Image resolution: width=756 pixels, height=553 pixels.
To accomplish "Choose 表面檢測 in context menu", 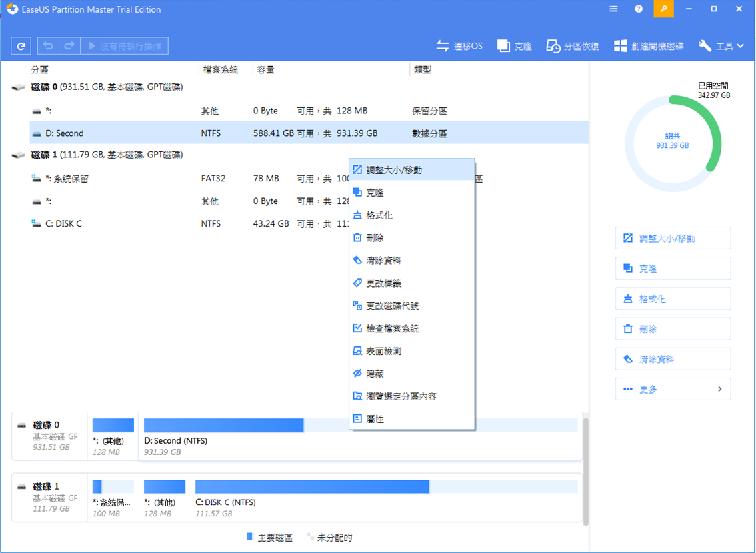I will click(412, 351).
